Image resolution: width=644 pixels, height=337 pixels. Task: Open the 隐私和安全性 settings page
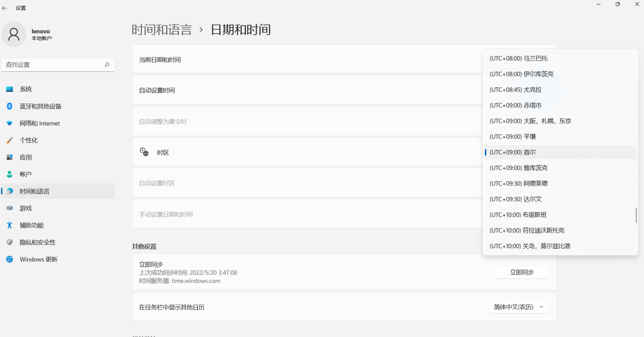click(58, 242)
